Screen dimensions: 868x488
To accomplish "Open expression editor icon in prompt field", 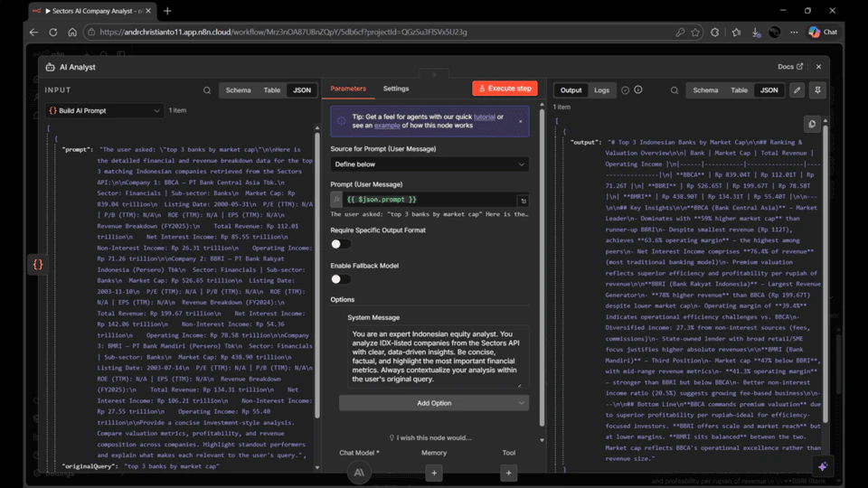I will (524, 201).
